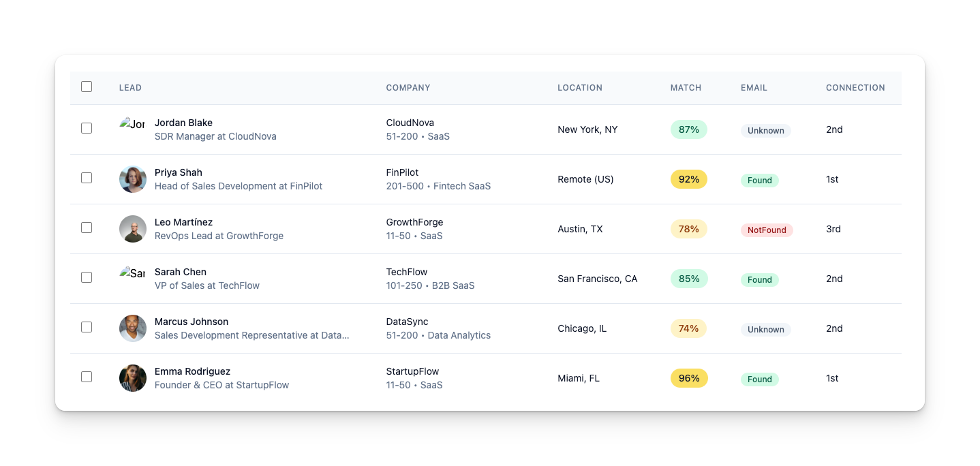The width and height of the screenshot is (980, 466).
Task: Click the 96% match score badge
Action: 689,378
